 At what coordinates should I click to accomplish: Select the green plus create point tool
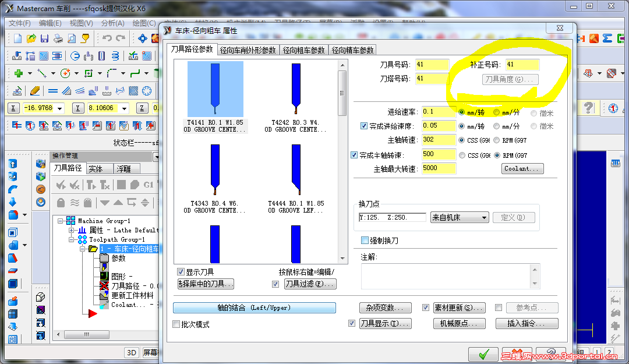tap(18, 73)
